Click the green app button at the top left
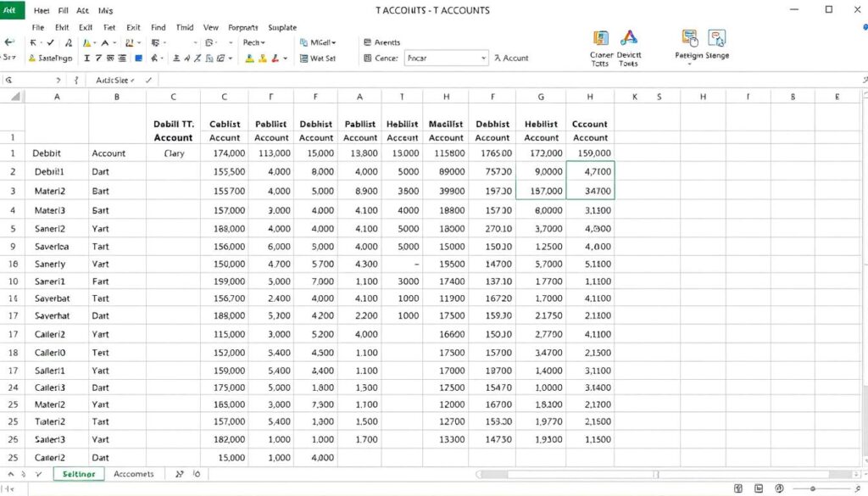Image resolution: width=868 pixels, height=496 pixels. tap(12, 10)
